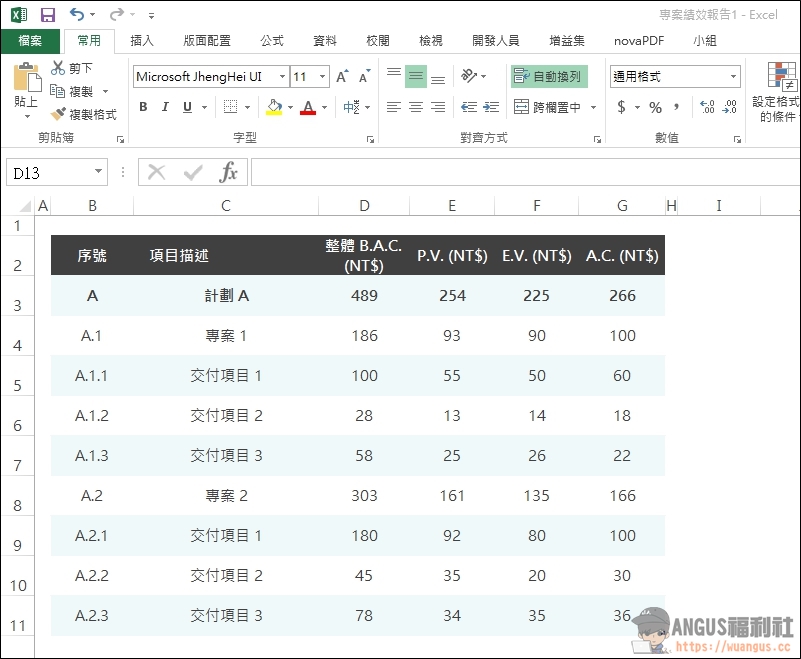Click the yellow fill color swatch

pos(274,107)
